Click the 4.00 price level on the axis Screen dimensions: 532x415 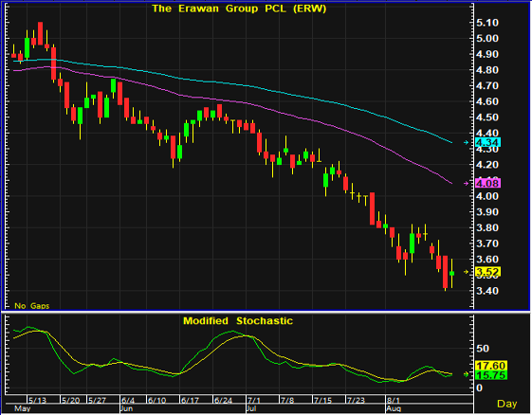(487, 196)
